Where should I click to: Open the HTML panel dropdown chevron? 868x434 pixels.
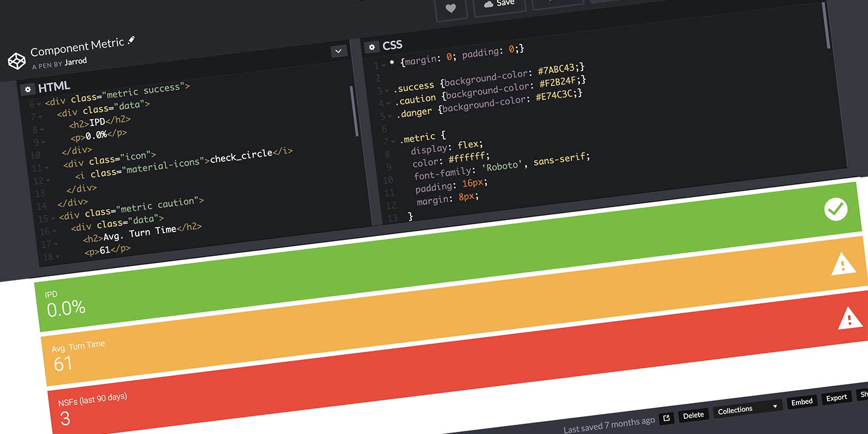(339, 51)
